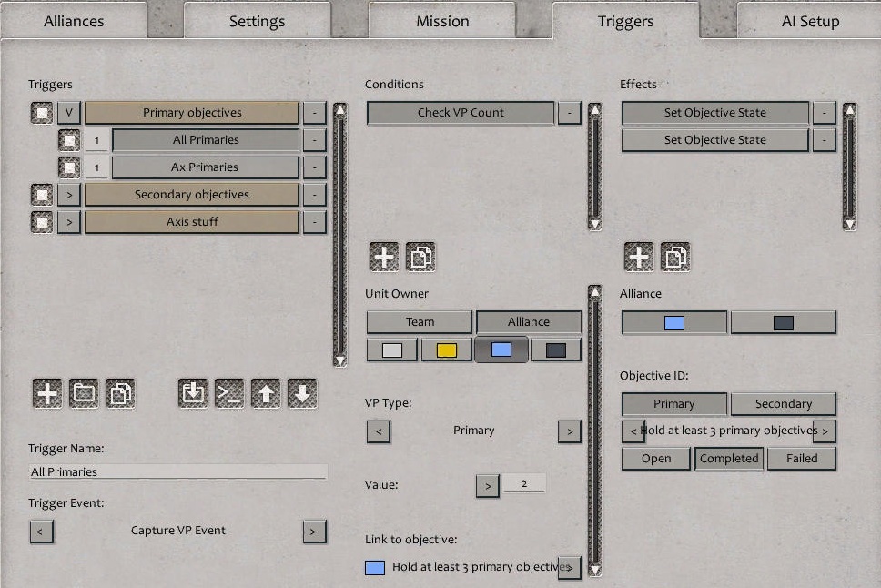Image resolution: width=881 pixels, height=588 pixels.
Task: Change Trigger Event using the left arrow
Action: (41, 531)
